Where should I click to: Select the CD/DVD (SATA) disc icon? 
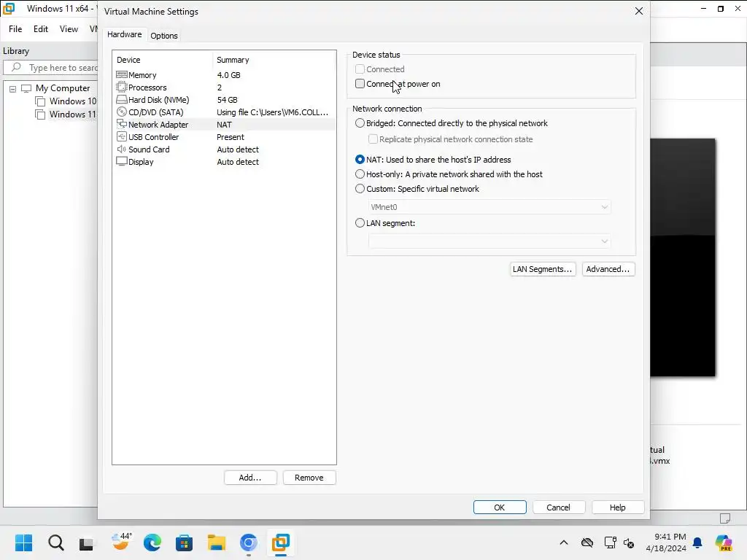[x=122, y=112]
